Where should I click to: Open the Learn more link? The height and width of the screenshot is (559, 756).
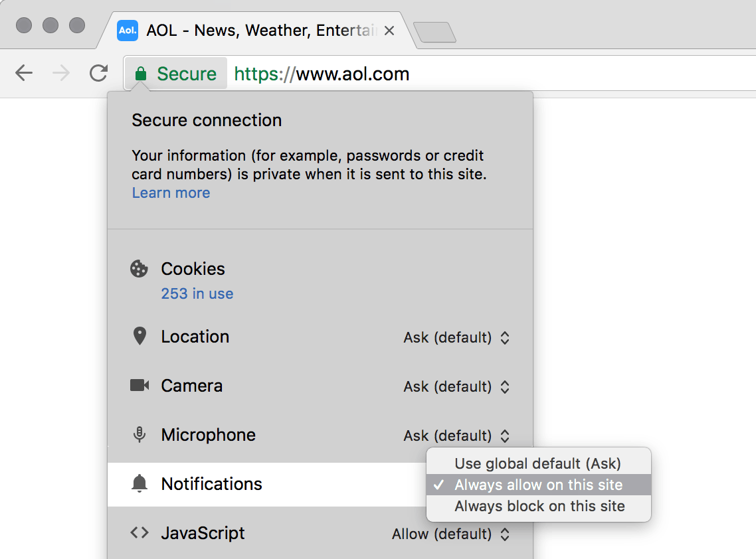171,193
